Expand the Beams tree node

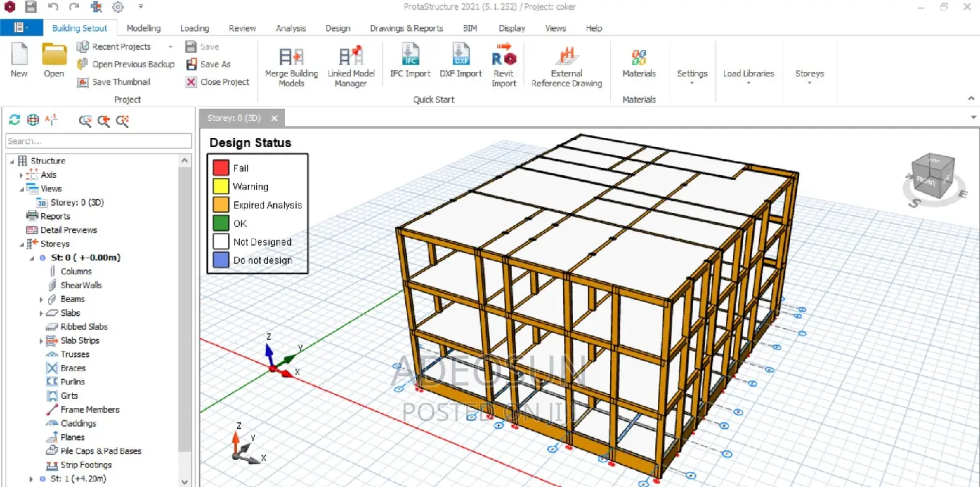coord(41,299)
